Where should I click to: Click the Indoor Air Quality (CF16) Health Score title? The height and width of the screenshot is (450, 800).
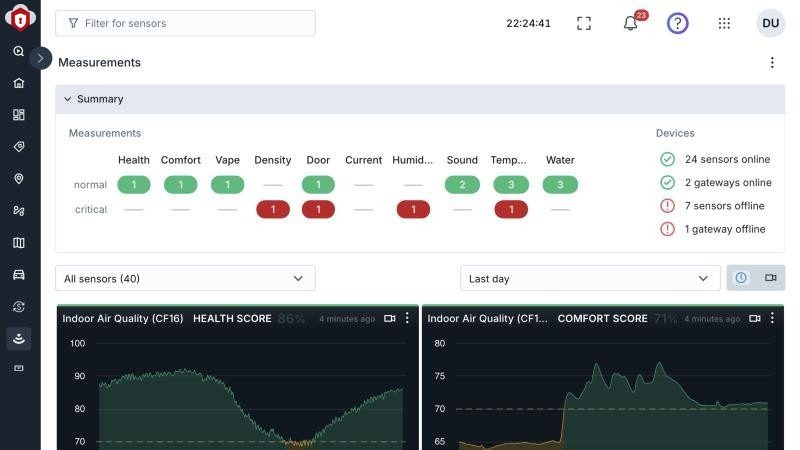(x=167, y=318)
